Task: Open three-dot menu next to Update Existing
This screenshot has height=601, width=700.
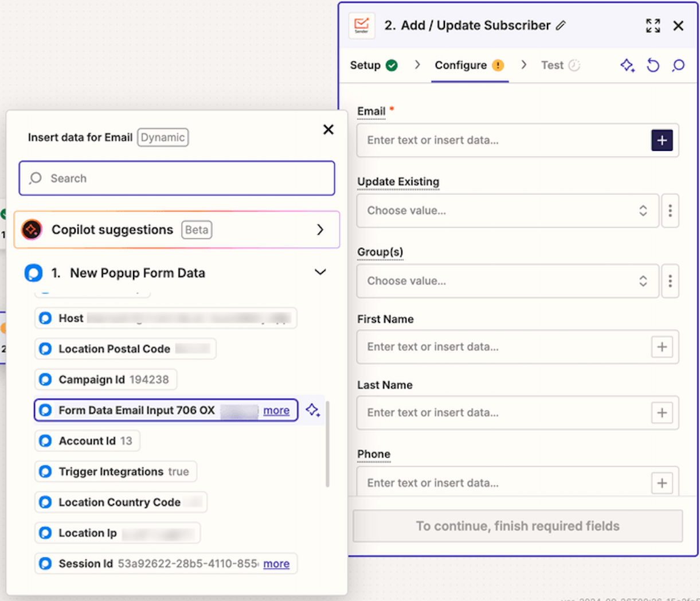Action: point(670,210)
